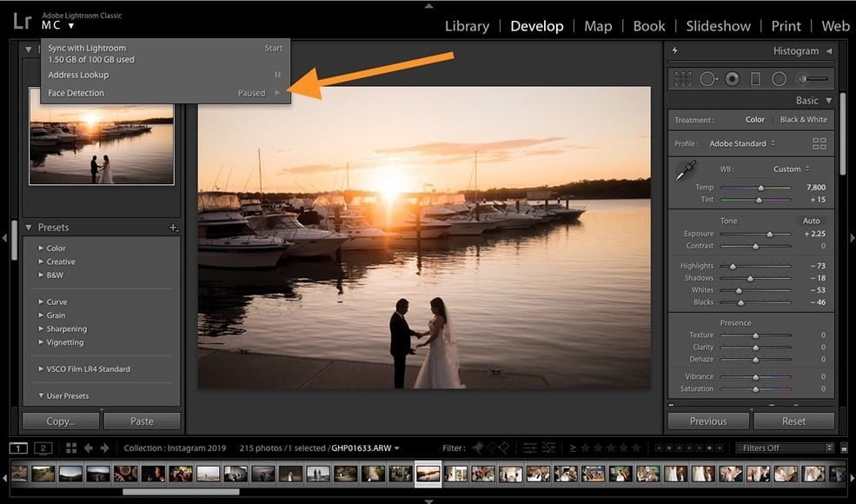This screenshot has width=856, height=504.
Task: Resume the paused Face Detection
Action: point(277,92)
